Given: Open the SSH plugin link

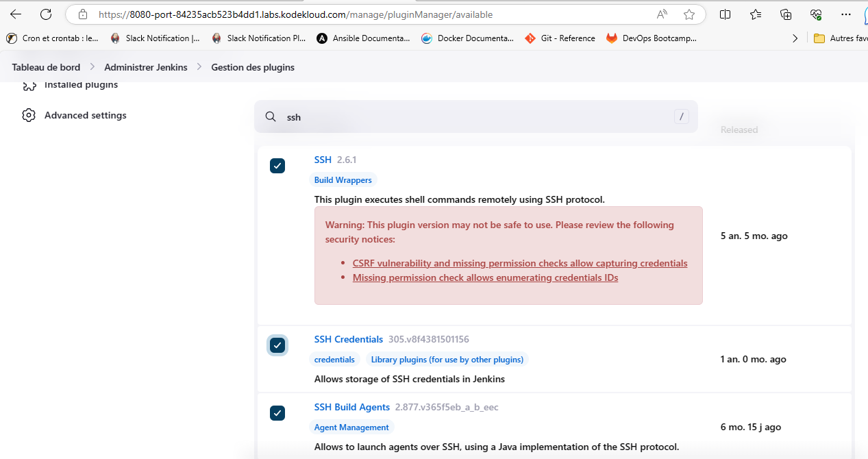Looking at the screenshot, I should [x=323, y=160].
